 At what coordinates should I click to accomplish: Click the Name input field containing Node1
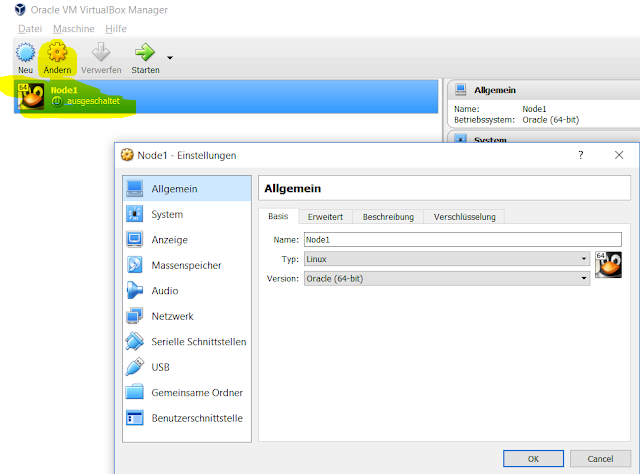point(463,240)
